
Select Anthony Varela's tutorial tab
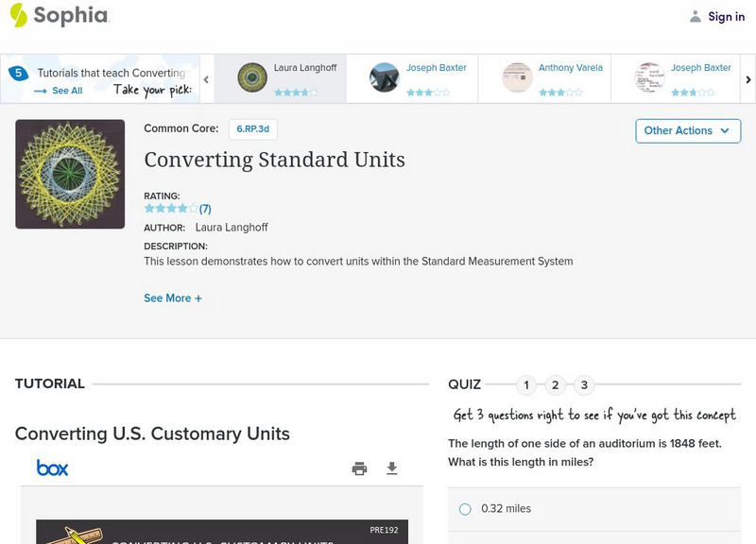coord(543,78)
